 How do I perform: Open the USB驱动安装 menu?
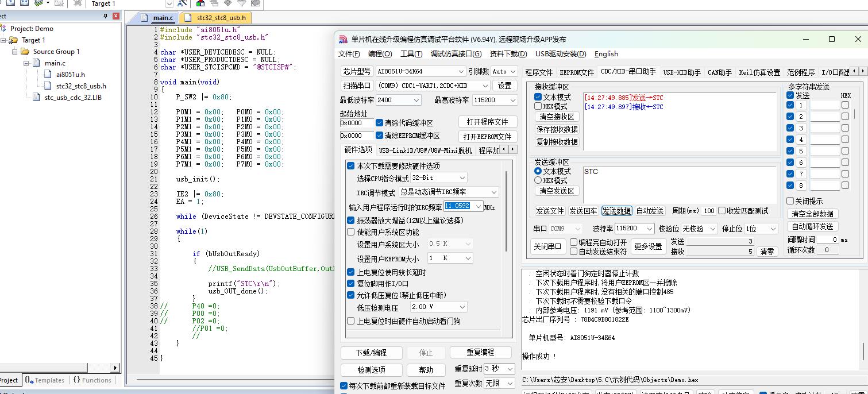561,54
